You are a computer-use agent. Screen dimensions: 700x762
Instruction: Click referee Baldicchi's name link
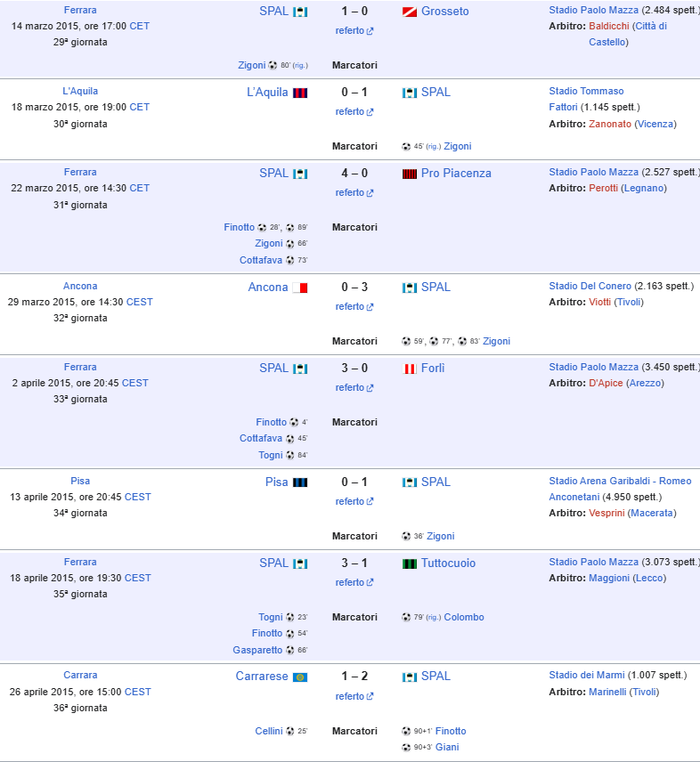pyautogui.click(x=608, y=27)
